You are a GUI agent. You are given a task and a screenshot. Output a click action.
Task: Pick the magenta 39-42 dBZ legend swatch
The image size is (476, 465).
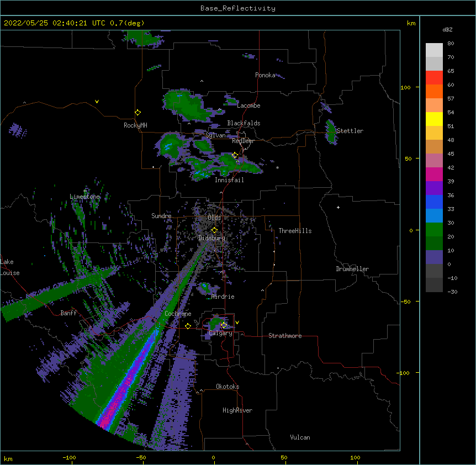[x=434, y=174]
